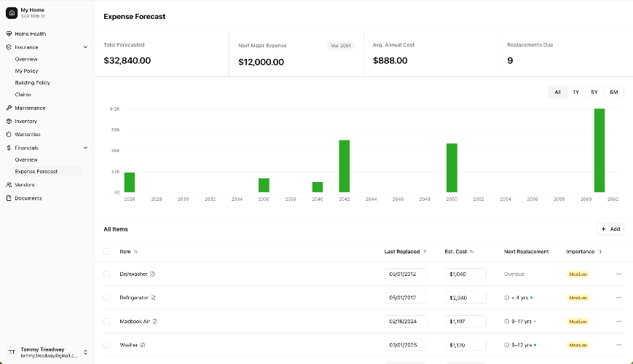Click the Home Health heart icon
The width and height of the screenshot is (633, 364).
pyautogui.click(x=9, y=33)
